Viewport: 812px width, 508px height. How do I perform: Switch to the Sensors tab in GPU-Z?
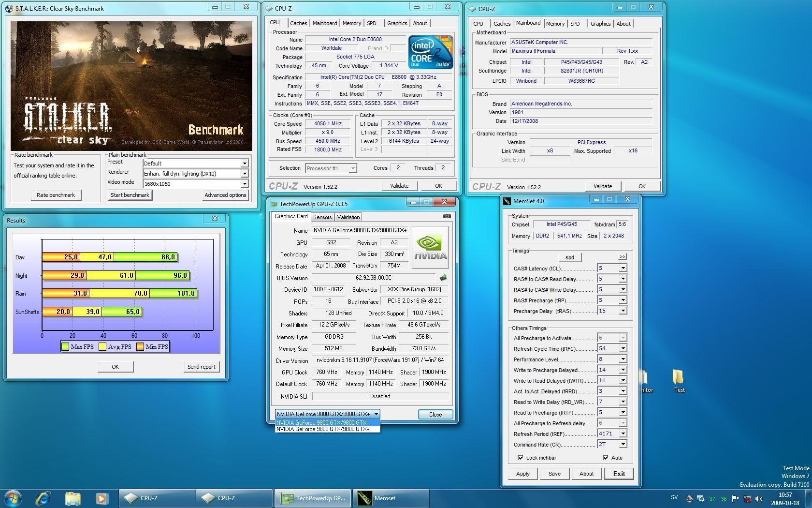coord(322,217)
